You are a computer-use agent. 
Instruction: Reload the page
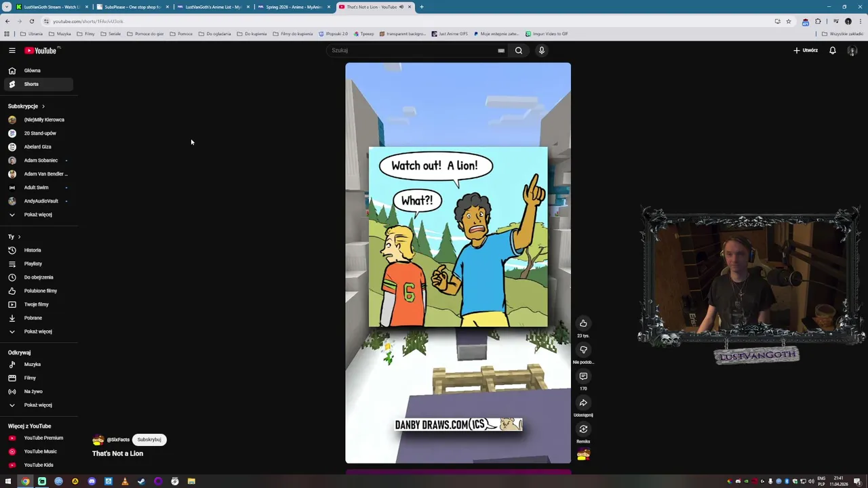pyautogui.click(x=31, y=21)
